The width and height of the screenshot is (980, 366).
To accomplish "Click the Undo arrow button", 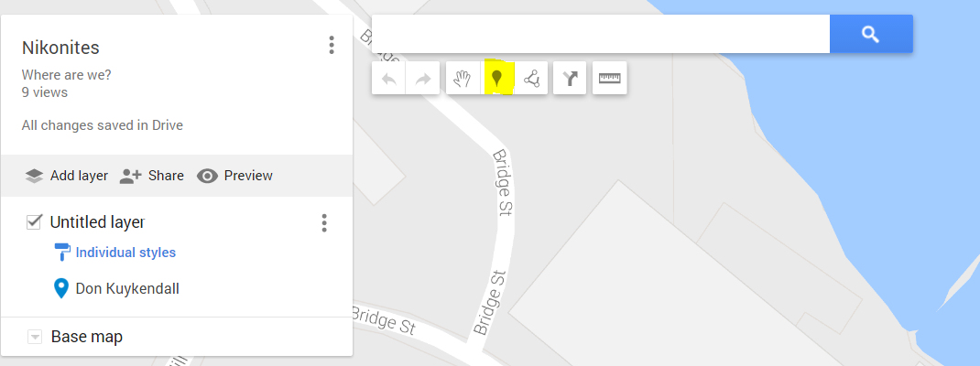I will pos(388,78).
